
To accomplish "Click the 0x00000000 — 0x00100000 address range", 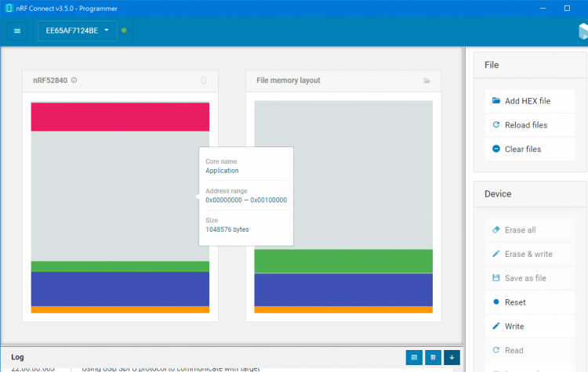I will (x=246, y=200).
